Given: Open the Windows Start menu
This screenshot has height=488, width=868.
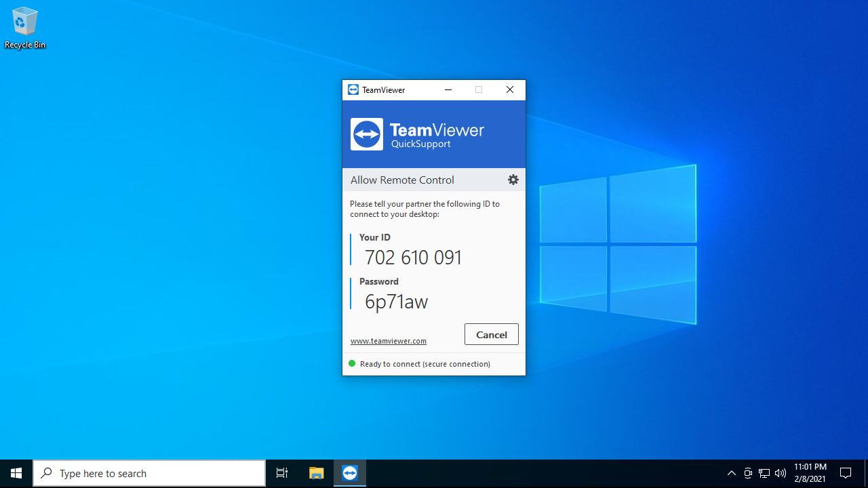Looking at the screenshot, I should (x=16, y=473).
